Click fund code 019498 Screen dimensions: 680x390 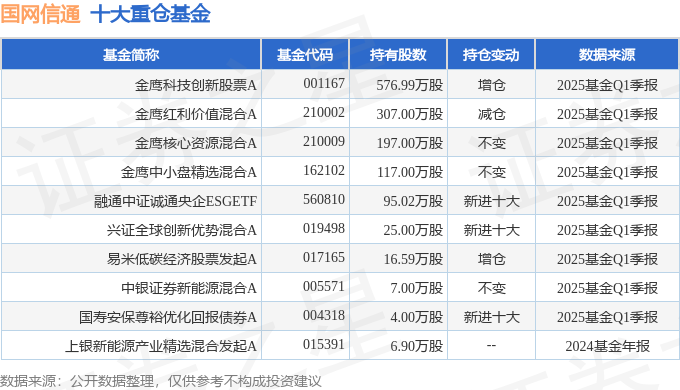324,228
